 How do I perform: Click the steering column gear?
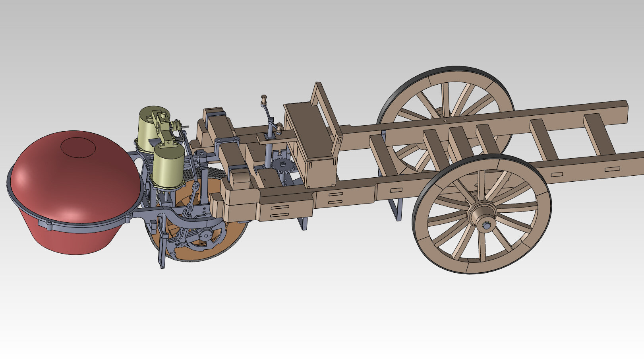(x=282, y=164)
